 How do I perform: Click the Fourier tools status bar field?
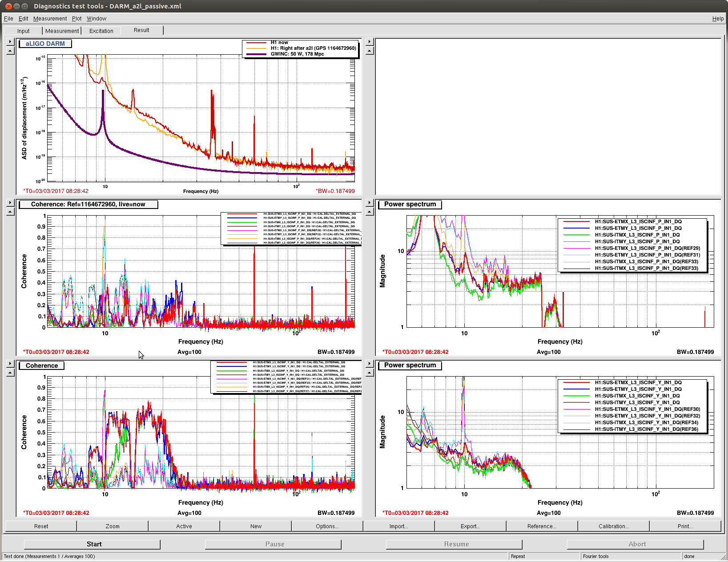[x=631, y=556]
